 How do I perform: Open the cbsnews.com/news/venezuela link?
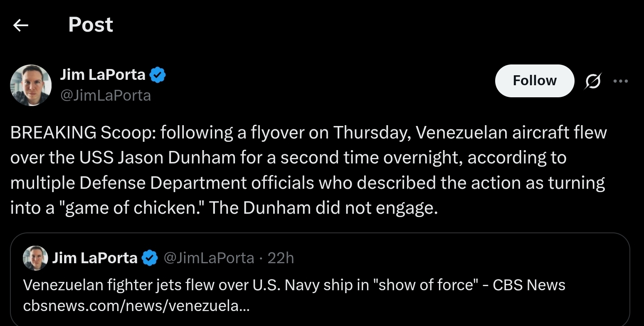pyautogui.click(x=136, y=306)
